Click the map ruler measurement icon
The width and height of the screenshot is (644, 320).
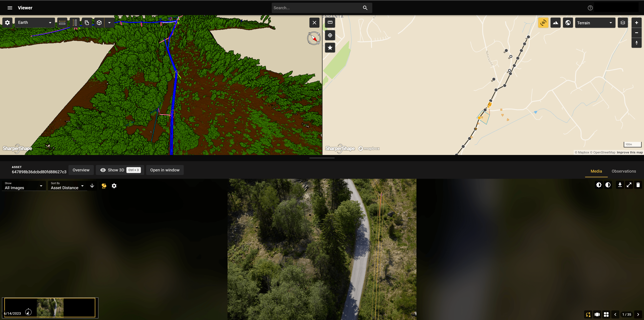(330, 22)
